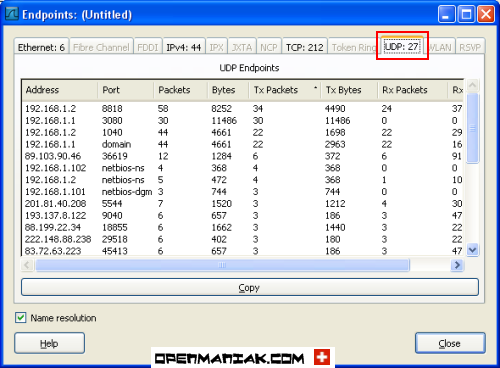Screen dimensions: 500x368
Task: Click the Bytes value 1520
Action: click(x=221, y=204)
